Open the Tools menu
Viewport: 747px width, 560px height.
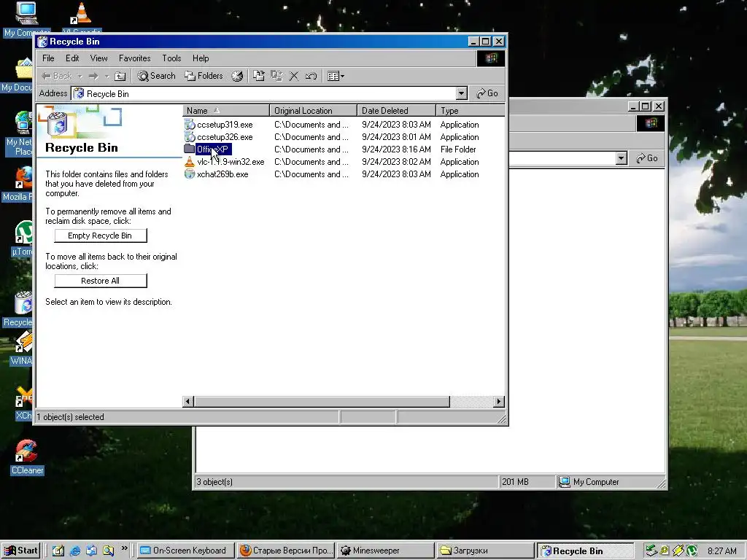171,58
